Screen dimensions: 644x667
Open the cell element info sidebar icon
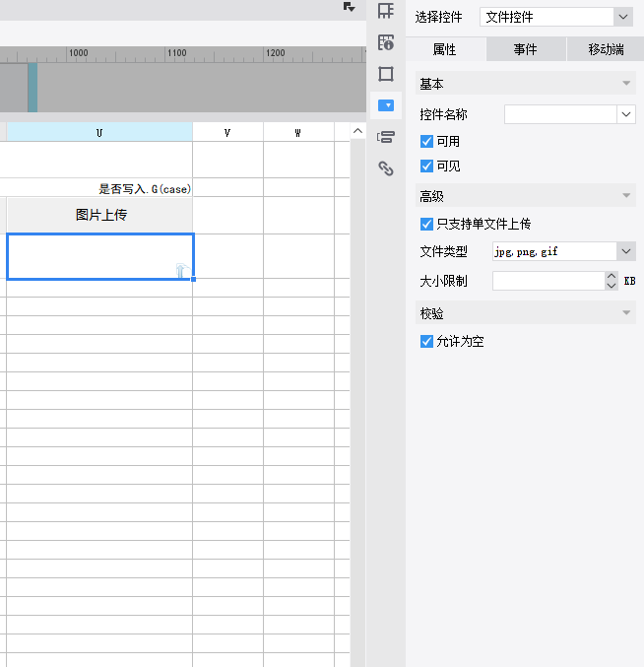pyautogui.click(x=386, y=42)
